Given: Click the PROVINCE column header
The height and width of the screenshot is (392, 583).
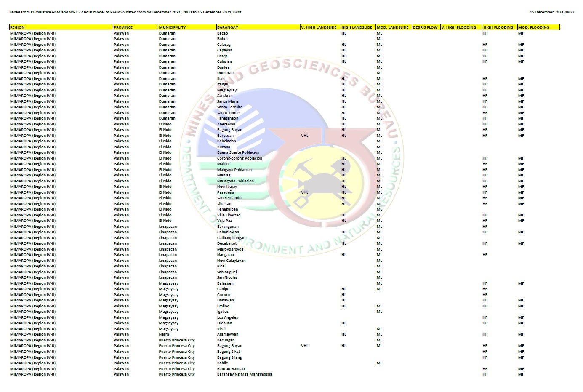Looking at the screenshot, I should click(136, 27).
